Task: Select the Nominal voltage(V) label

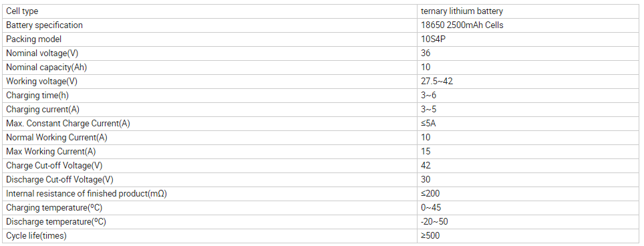Action: (42, 53)
